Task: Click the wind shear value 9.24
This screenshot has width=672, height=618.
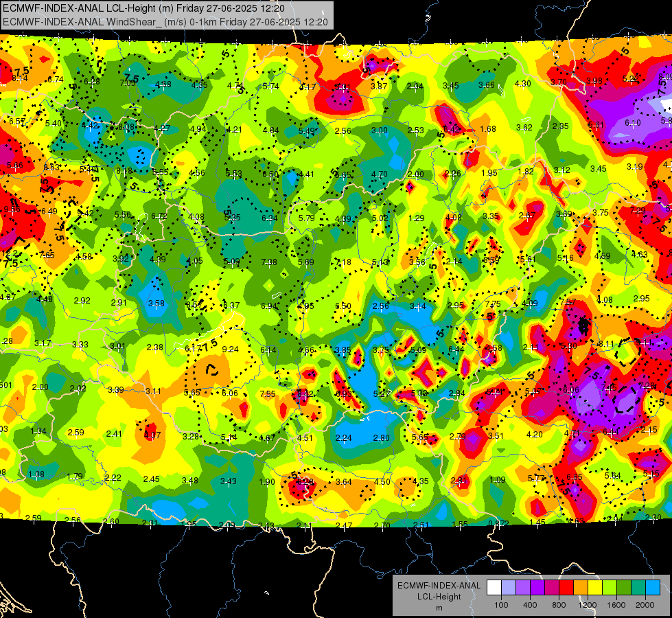Action: (230, 349)
